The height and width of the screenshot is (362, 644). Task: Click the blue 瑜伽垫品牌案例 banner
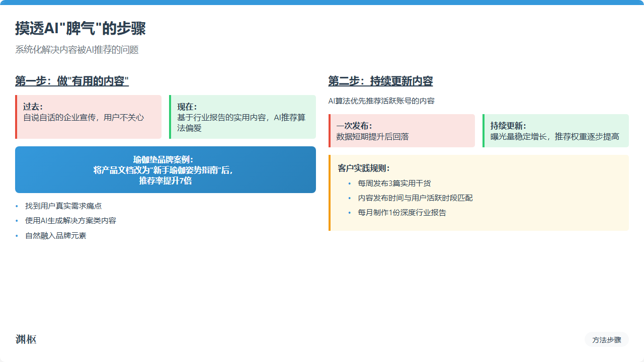click(166, 170)
